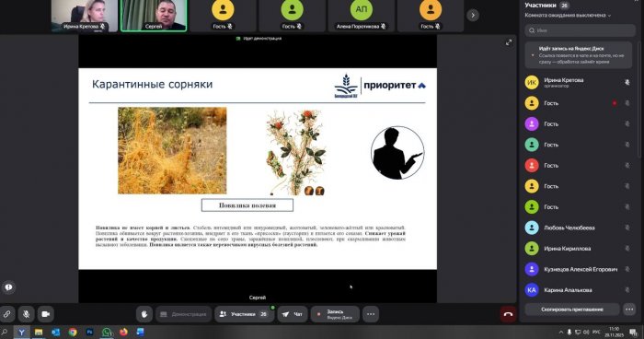Click the purple Гость avatar in list

pos(532,123)
